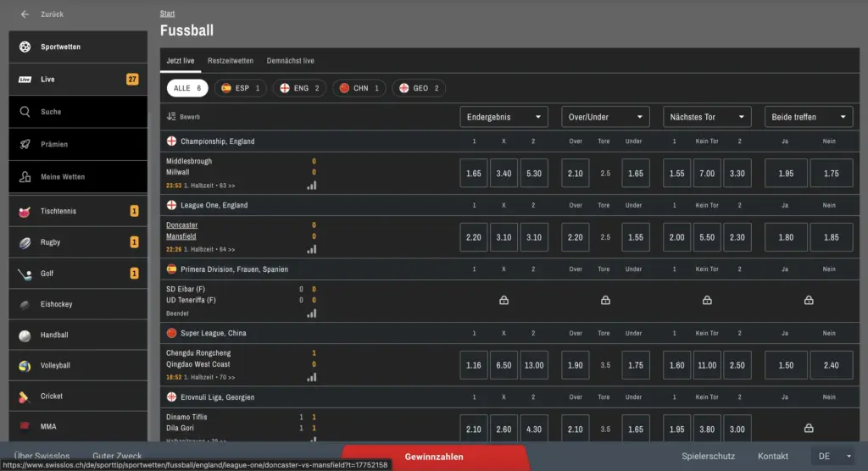
Task: Click locked Endergebnis icon for SD Eibar
Action: tap(504, 301)
